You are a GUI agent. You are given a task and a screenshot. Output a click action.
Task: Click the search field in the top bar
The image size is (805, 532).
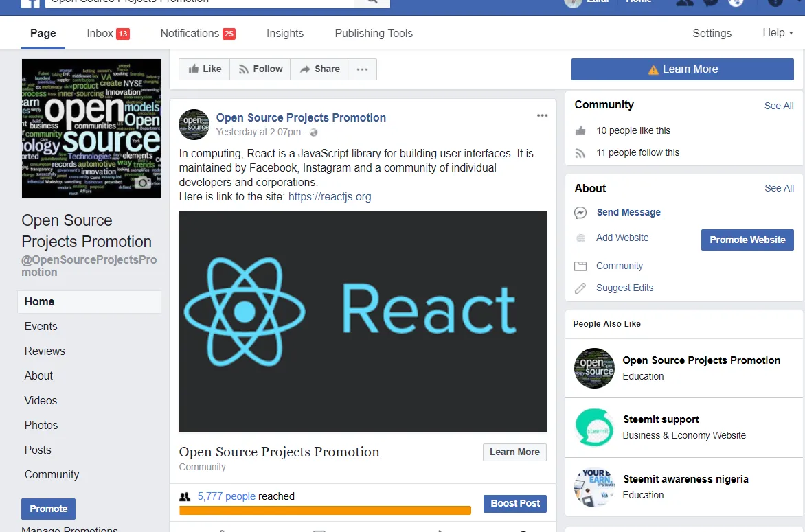coord(201,3)
